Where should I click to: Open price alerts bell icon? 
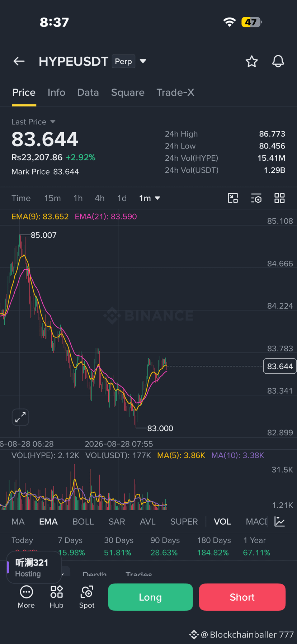pyautogui.click(x=278, y=61)
